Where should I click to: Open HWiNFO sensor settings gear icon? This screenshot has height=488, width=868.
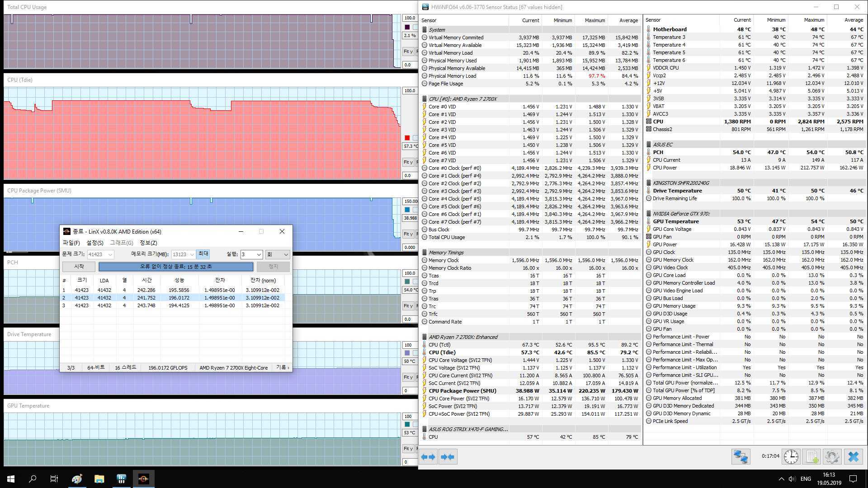pos(832,457)
